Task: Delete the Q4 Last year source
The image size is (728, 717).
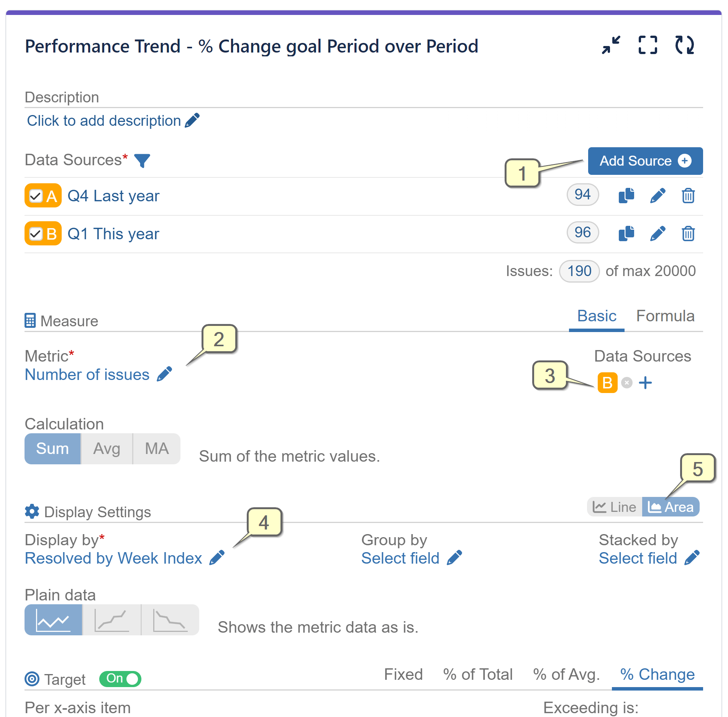Action: [x=688, y=196]
